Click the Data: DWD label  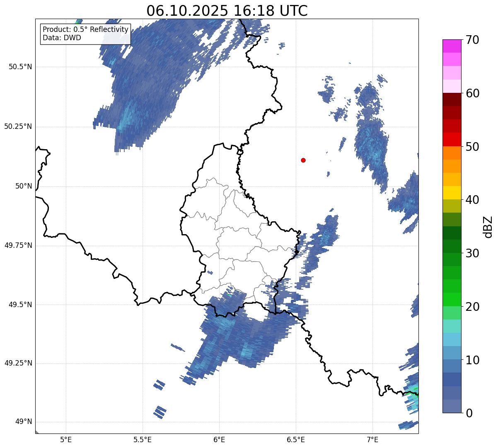pos(62,38)
